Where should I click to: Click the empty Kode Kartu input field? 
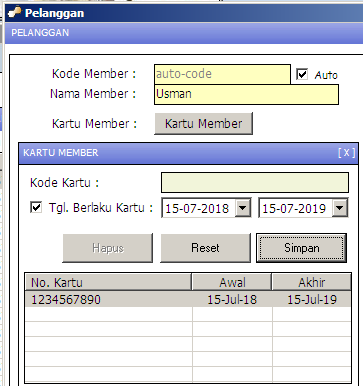(x=255, y=182)
